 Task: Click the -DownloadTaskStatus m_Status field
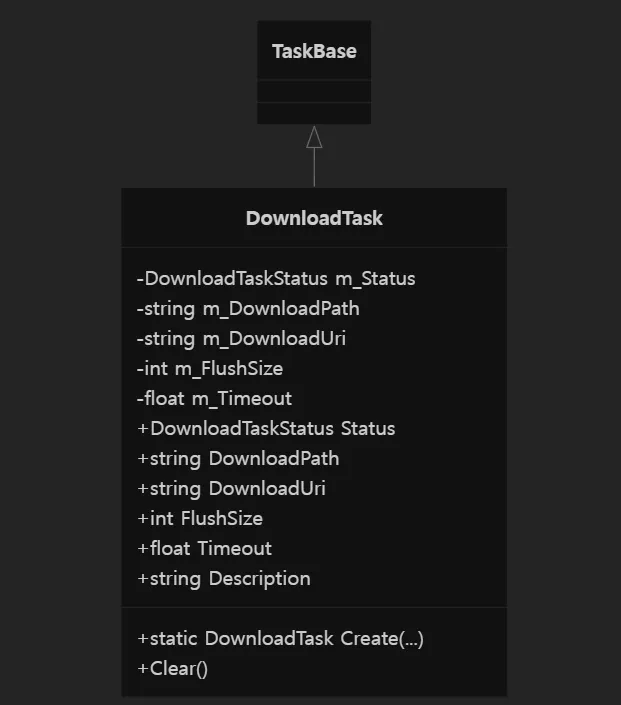(276, 279)
